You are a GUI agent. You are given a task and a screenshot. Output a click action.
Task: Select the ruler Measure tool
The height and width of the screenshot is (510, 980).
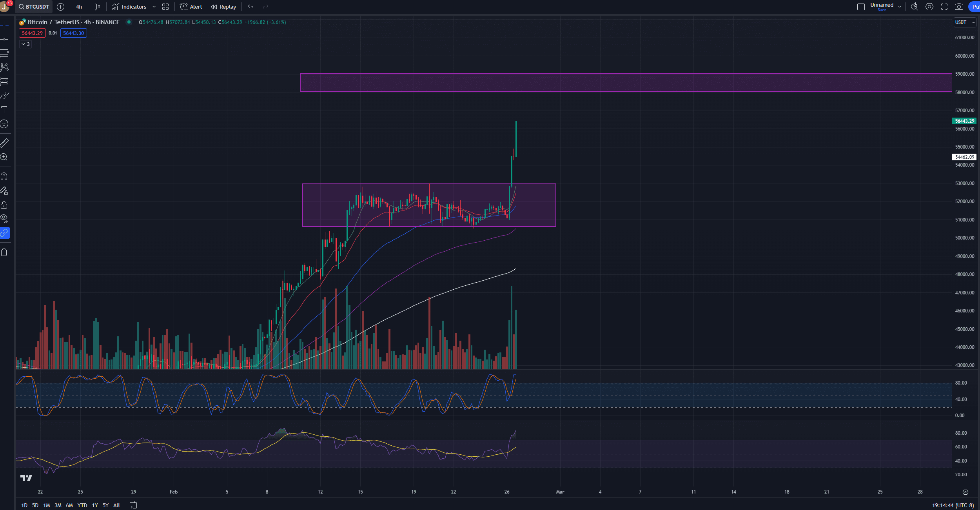click(4, 143)
